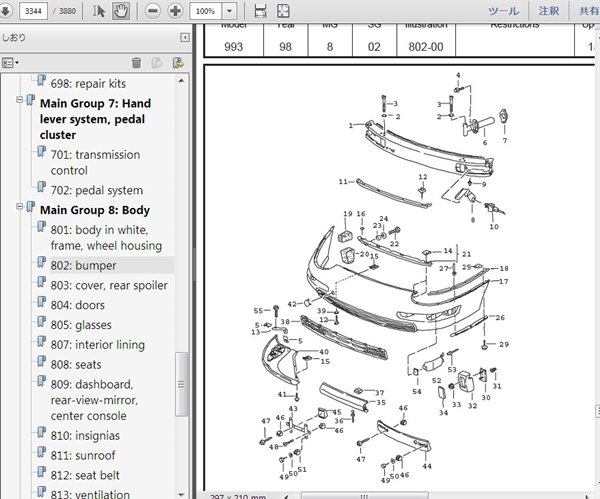The image size is (600, 499).
Task: Click the bookmarks panel vertical scrollbar thumb
Action: (181, 384)
